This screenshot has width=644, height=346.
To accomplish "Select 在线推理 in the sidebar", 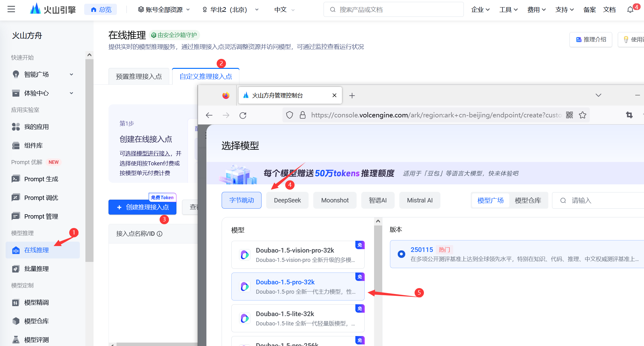I will (x=43, y=250).
